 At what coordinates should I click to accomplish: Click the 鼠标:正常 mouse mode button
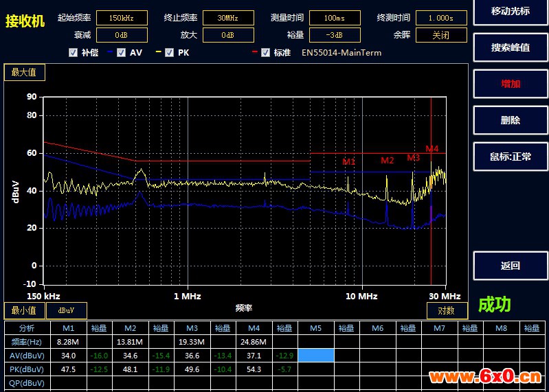coord(510,157)
